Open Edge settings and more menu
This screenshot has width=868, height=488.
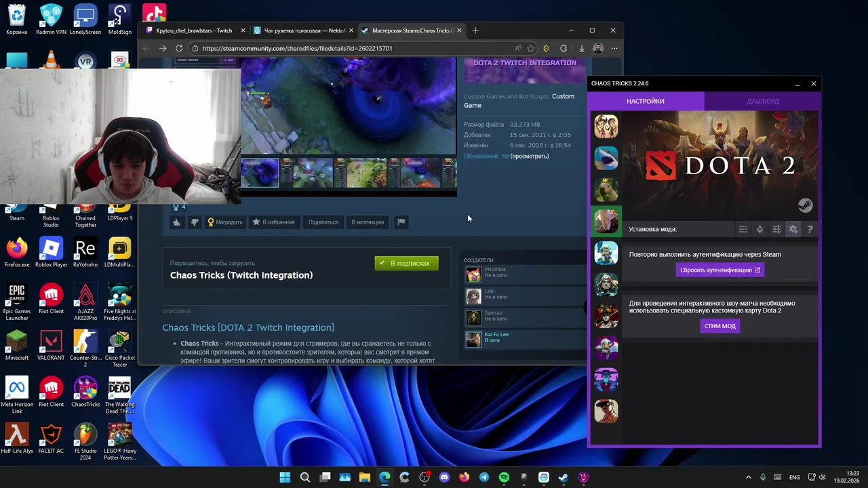pos(614,48)
